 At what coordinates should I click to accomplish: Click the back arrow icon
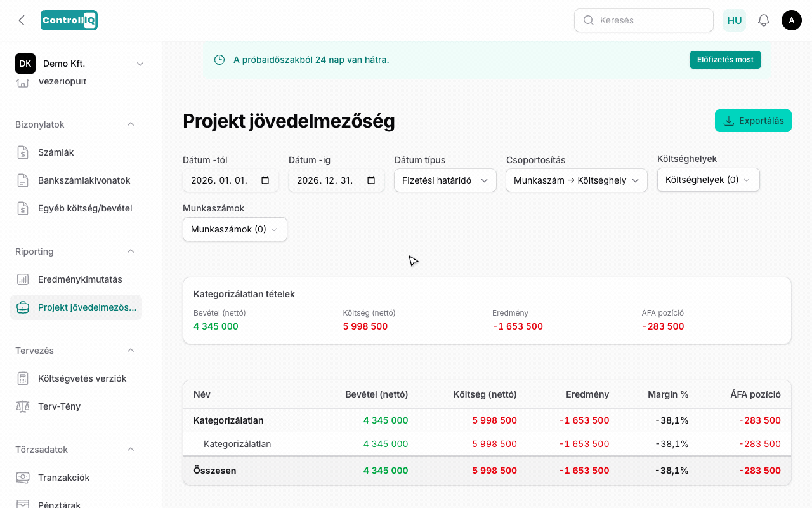click(22, 20)
